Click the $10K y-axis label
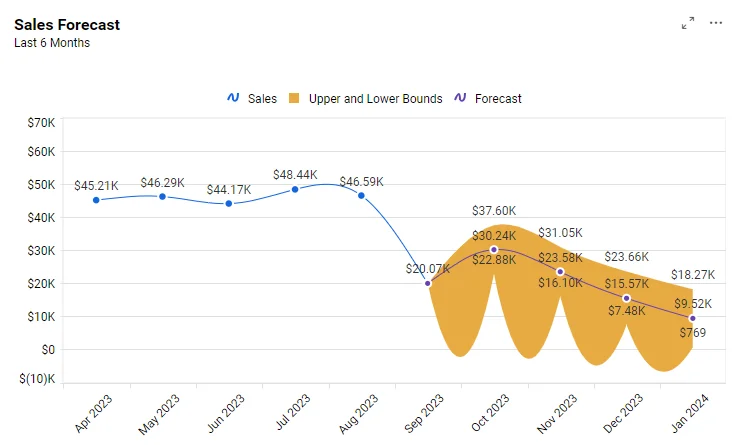Screen dimensions: 740x445 coord(41,317)
